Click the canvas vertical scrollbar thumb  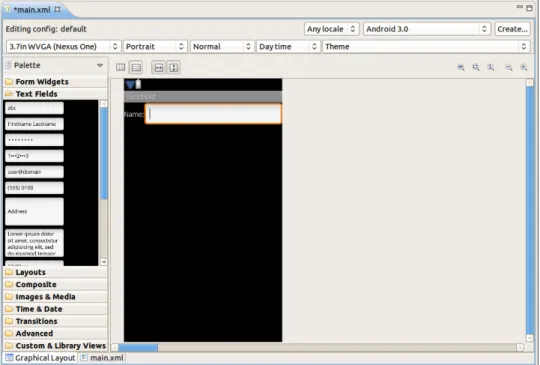coord(530,210)
